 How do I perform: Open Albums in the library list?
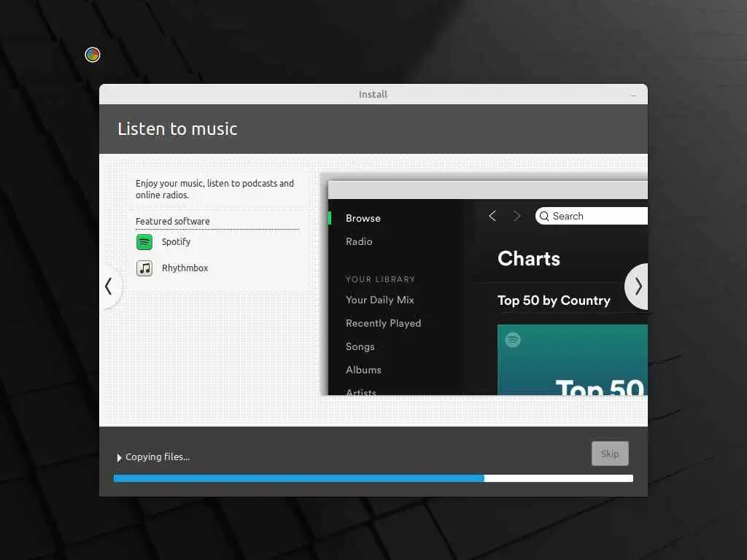363,370
